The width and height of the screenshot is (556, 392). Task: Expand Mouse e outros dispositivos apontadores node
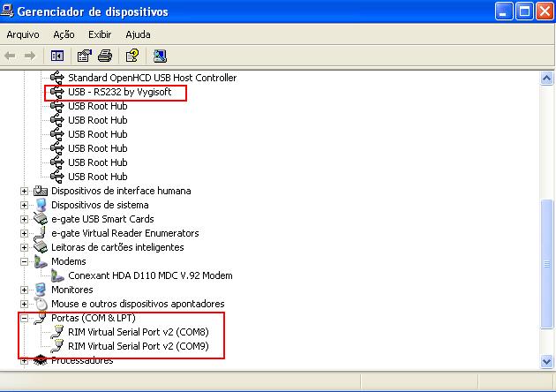24,304
